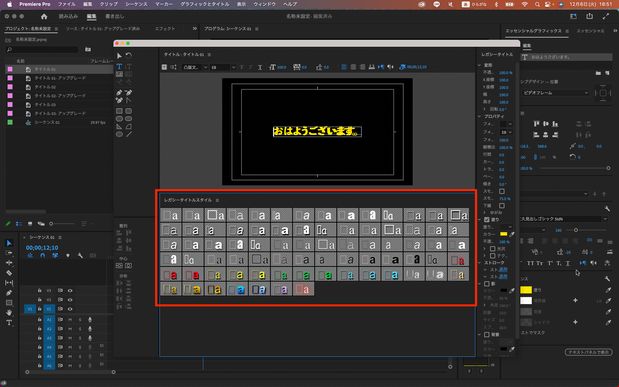Switch to the エフェクト panel tab
Image resolution: width=619 pixels, height=387 pixels.
pos(165,29)
